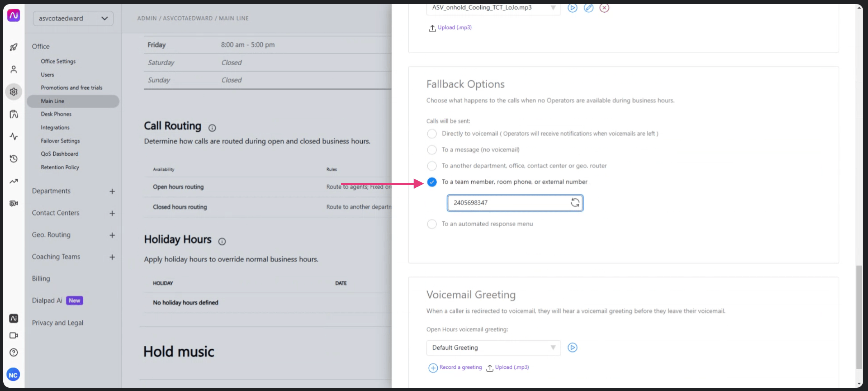Expand the Geo. Routing section
The width and height of the screenshot is (868, 391).
coord(51,235)
